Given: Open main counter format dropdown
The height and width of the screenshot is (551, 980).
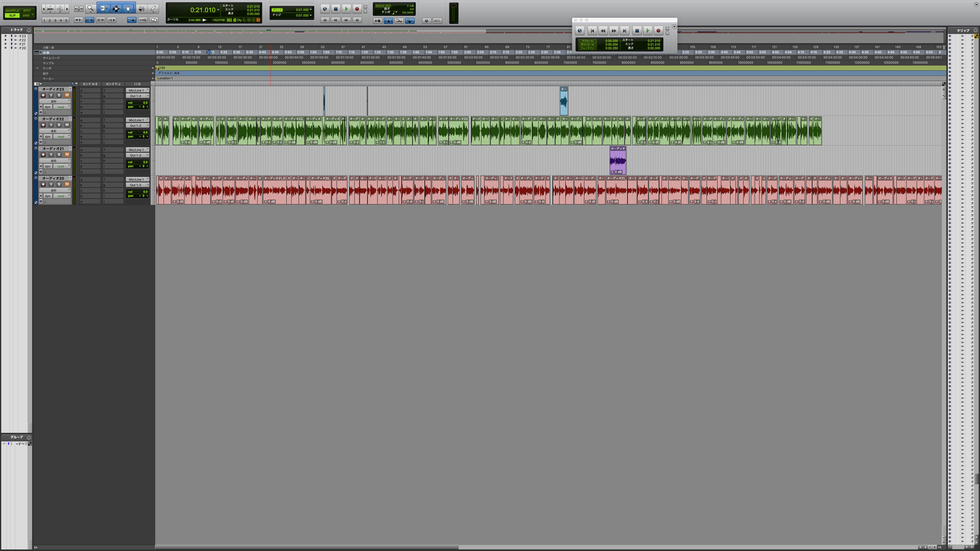Looking at the screenshot, I should tap(218, 10).
